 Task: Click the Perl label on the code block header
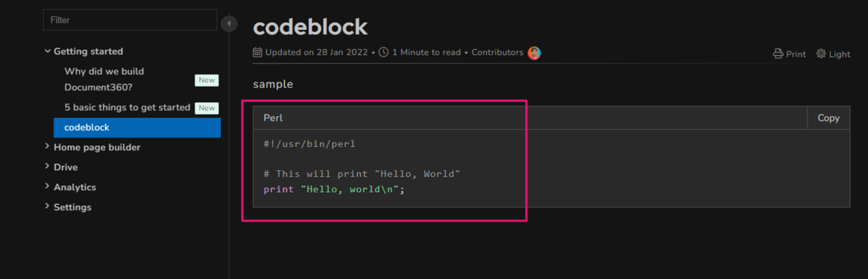click(274, 118)
